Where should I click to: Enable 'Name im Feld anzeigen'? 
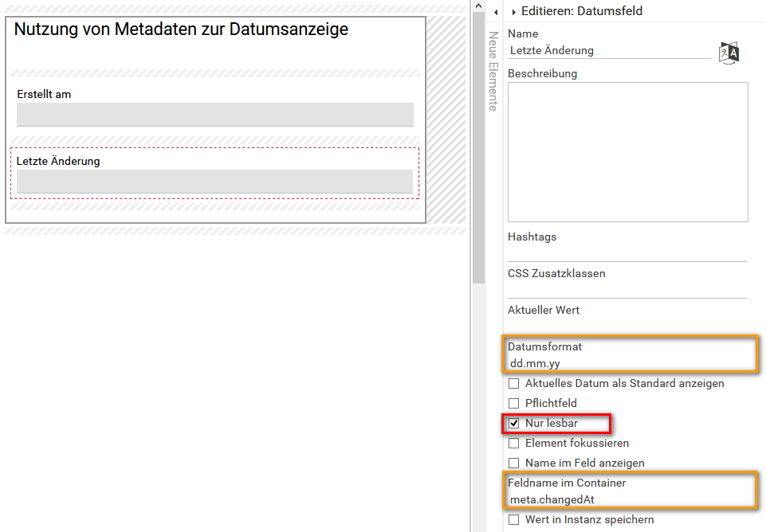(513, 463)
